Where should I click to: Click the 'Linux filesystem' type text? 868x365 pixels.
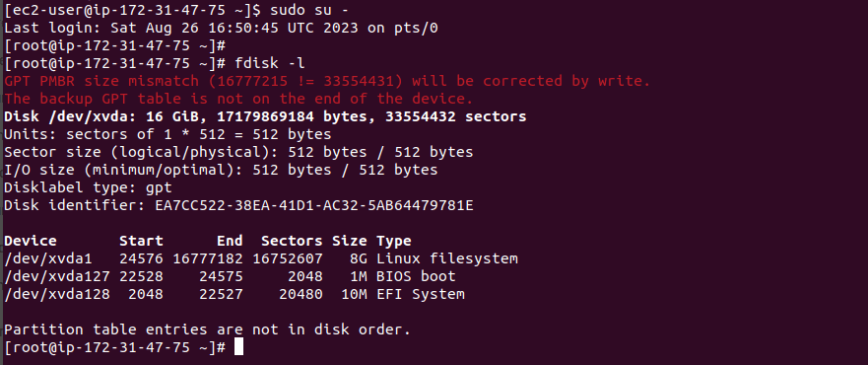(447, 258)
